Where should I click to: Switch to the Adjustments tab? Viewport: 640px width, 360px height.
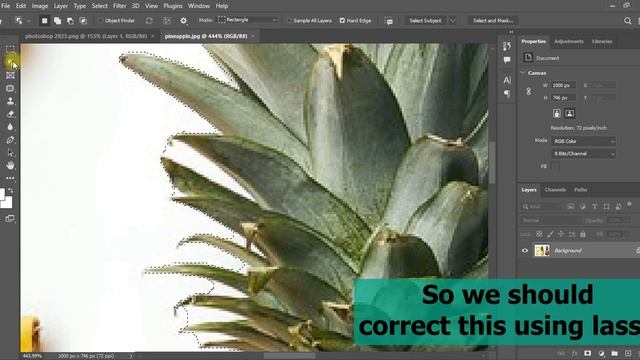click(x=569, y=42)
